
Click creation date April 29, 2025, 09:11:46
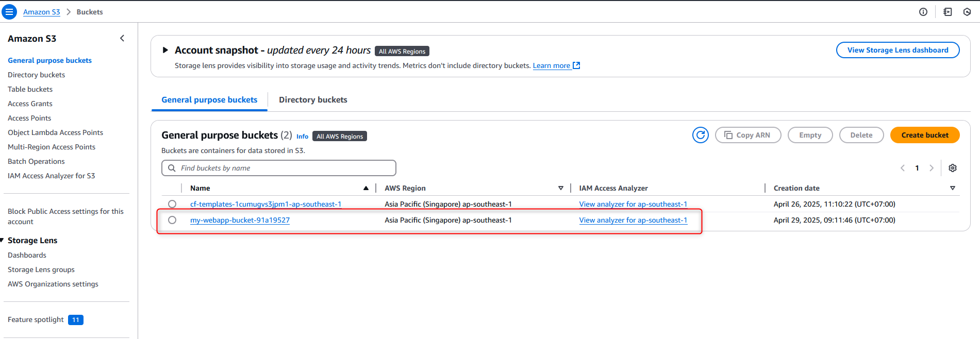click(x=834, y=220)
